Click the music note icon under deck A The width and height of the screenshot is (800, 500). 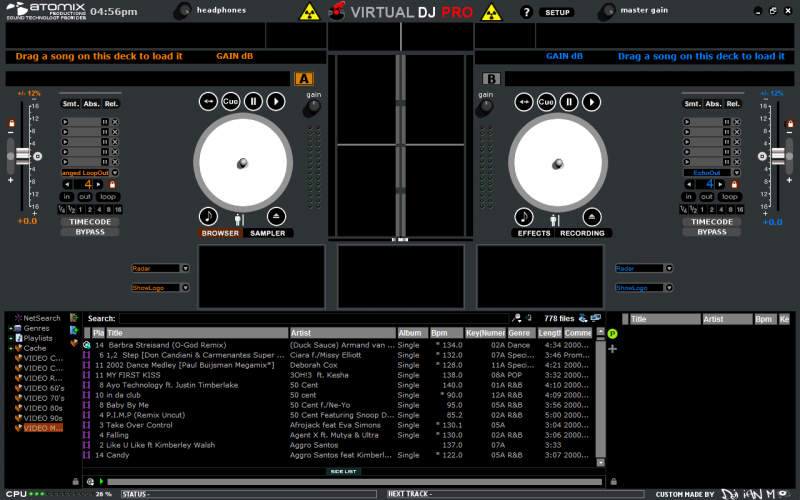coord(208,216)
